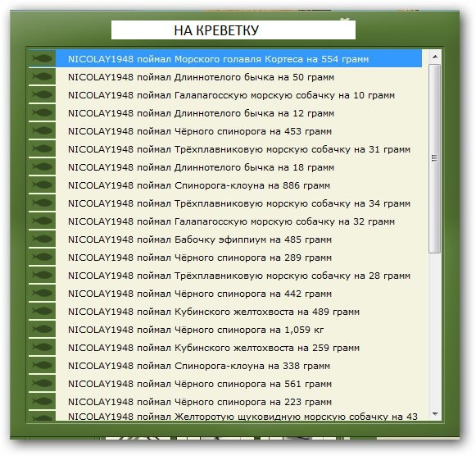Image resolution: width=476 pixels, height=456 pixels.
Task: Click fish icon beside Трёхплавниковую собачку 31 грамм
Action: coord(43,148)
